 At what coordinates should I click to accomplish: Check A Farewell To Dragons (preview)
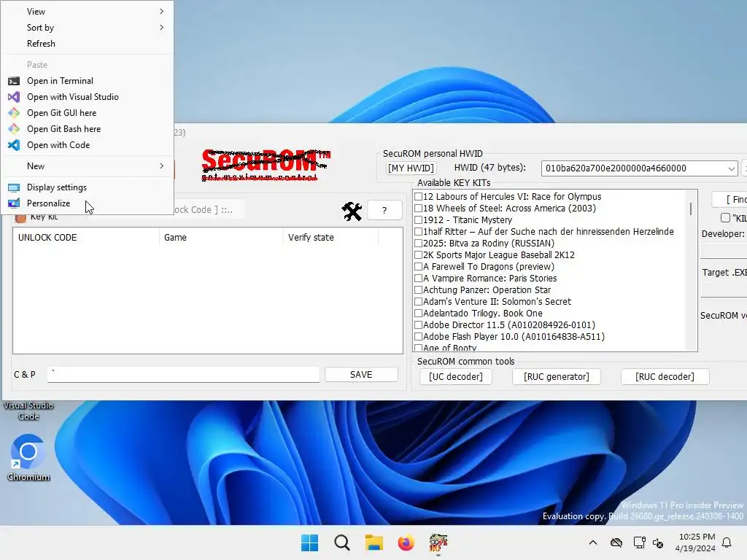click(x=418, y=267)
